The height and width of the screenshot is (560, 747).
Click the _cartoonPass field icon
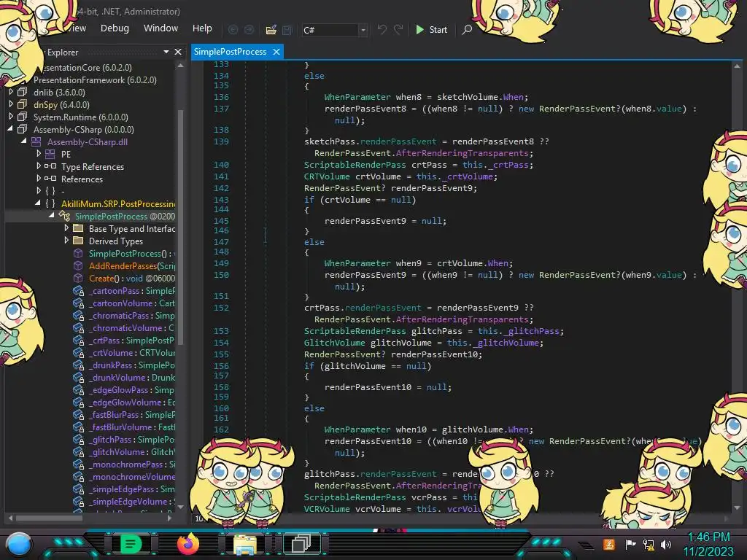click(79, 291)
